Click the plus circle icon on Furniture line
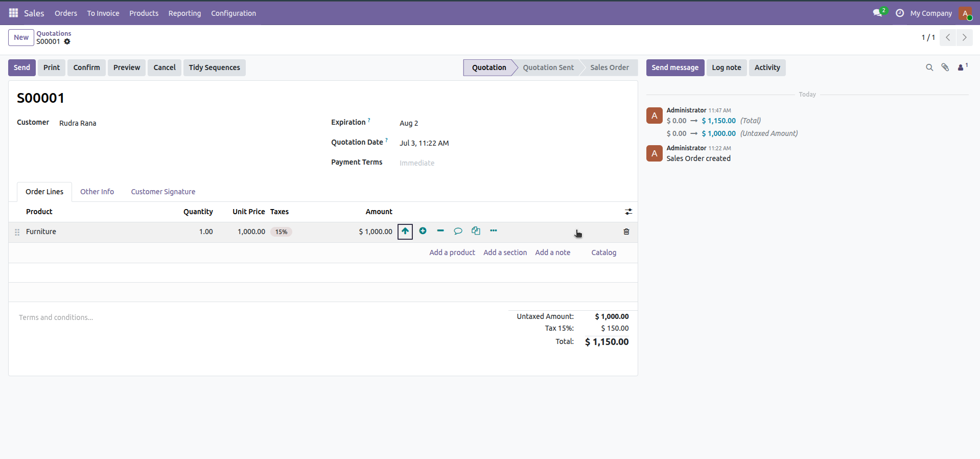The height and width of the screenshot is (459, 980). [x=423, y=231]
